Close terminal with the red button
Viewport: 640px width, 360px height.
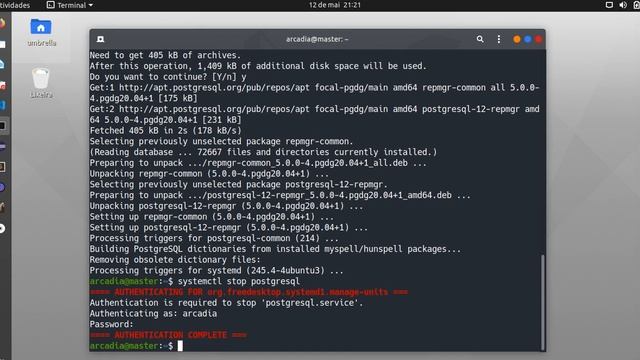538,39
